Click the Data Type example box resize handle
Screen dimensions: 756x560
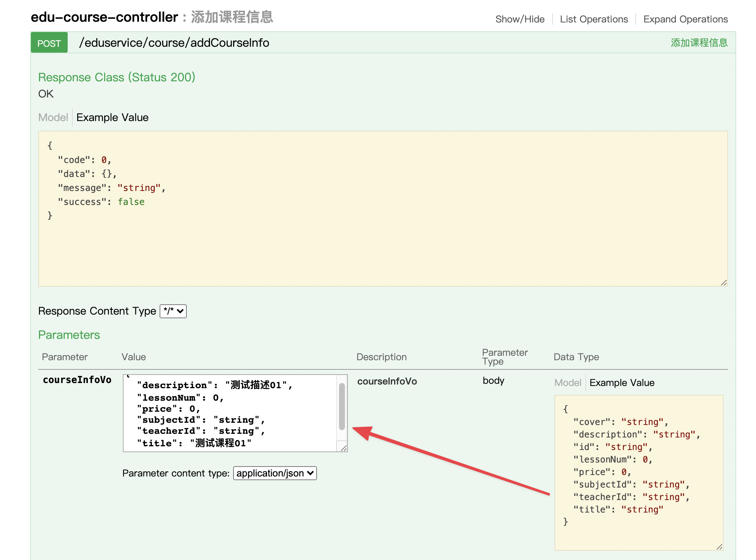click(x=720, y=547)
